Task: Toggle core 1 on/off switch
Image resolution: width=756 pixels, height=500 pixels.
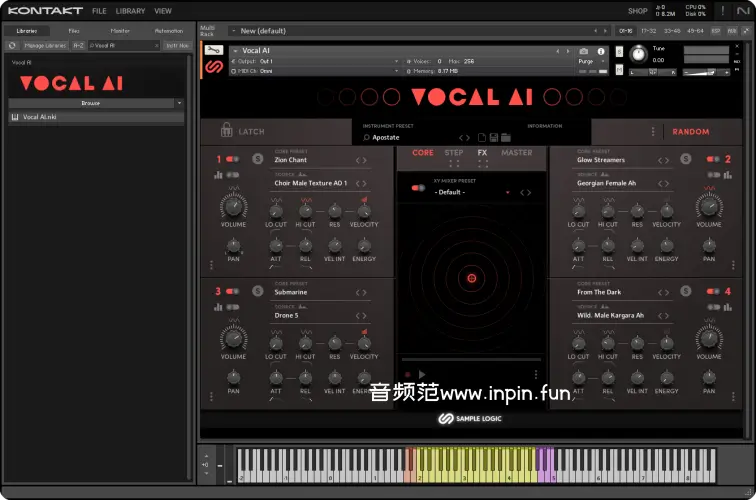Action: tap(233, 159)
